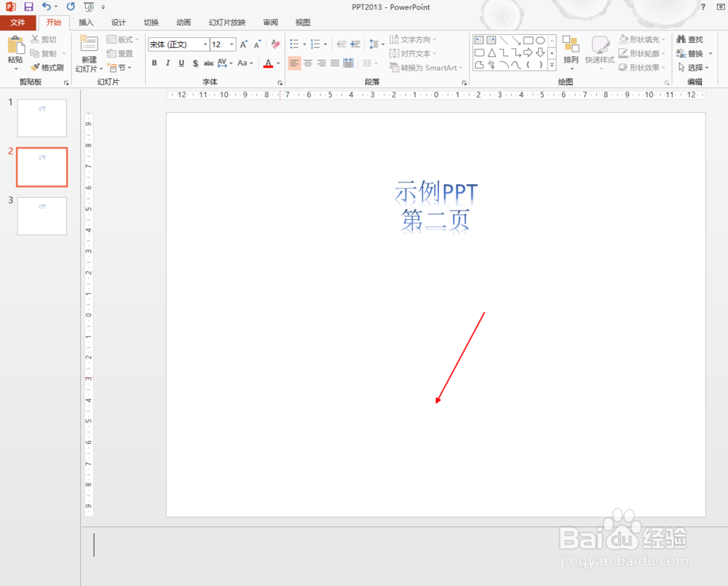Screen dimensions: 728x586
Task: Switch to the Slide Show (幻灯片放映) tab
Action: point(227,23)
